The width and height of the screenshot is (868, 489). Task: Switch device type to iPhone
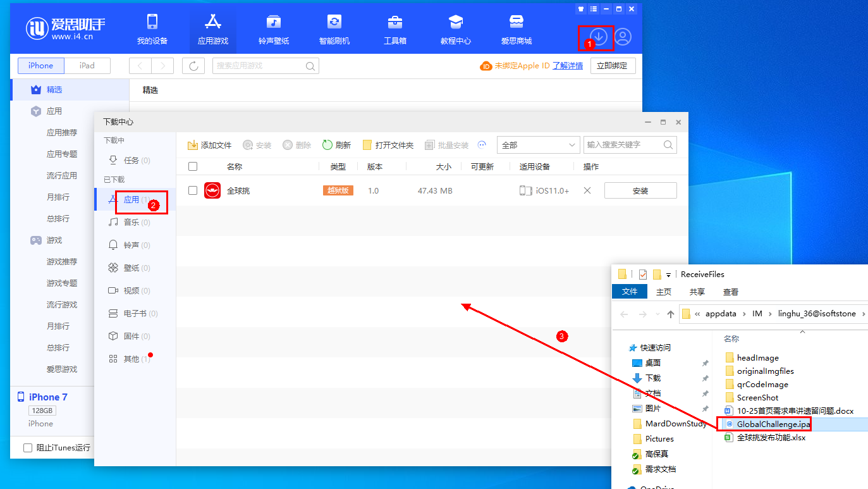coord(41,66)
